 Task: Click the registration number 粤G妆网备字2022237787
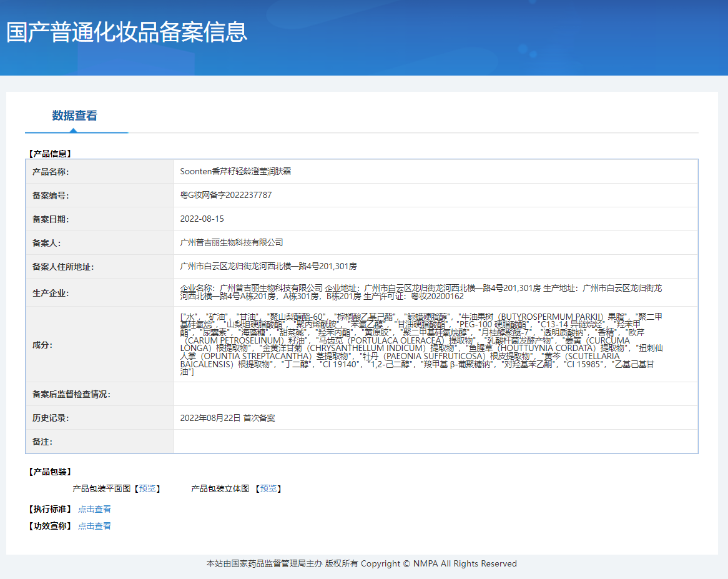[226, 195]
